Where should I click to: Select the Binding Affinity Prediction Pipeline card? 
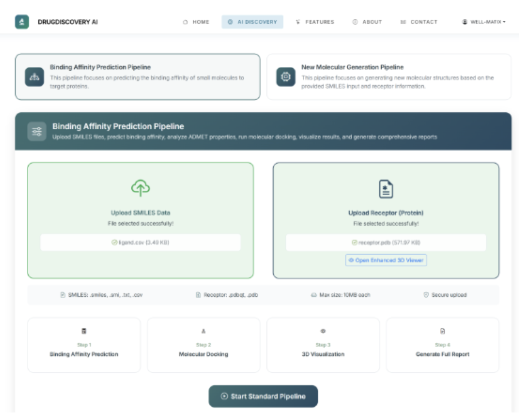pos(137,77)
